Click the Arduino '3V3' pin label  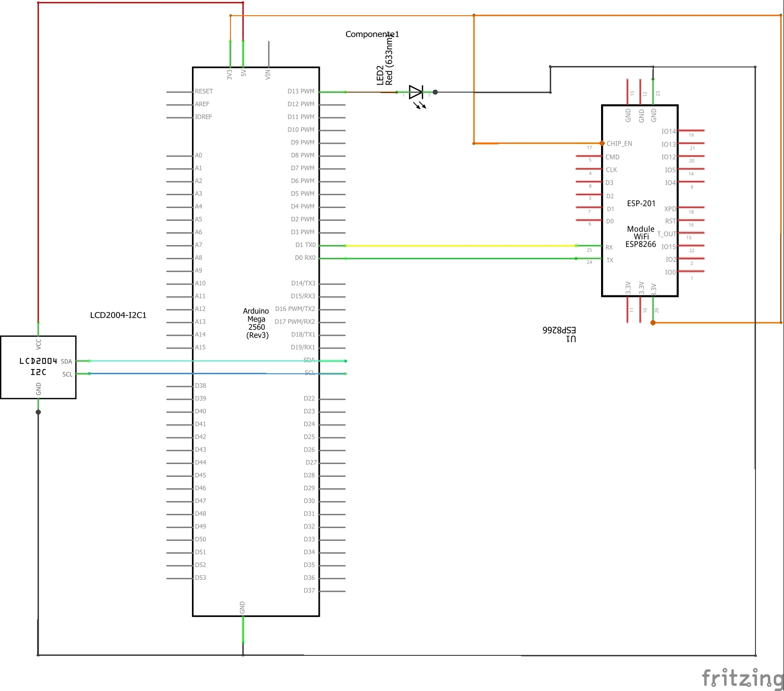click(229, 75)
